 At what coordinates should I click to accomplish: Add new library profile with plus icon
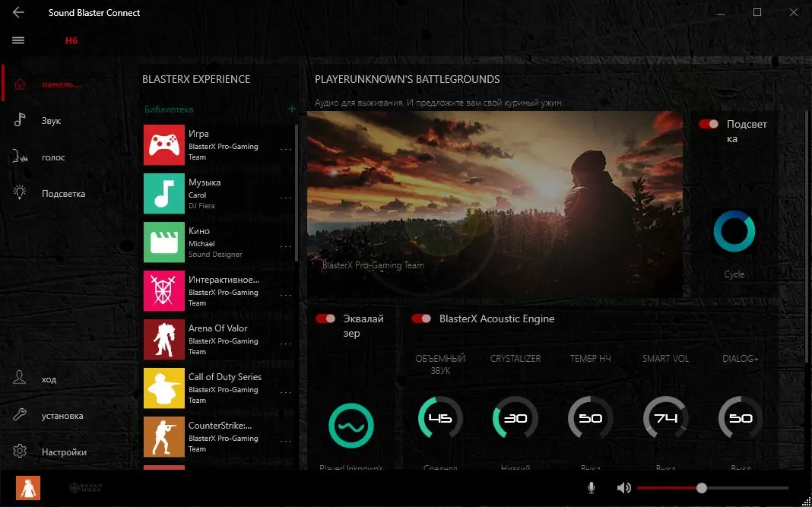(291, 109)
